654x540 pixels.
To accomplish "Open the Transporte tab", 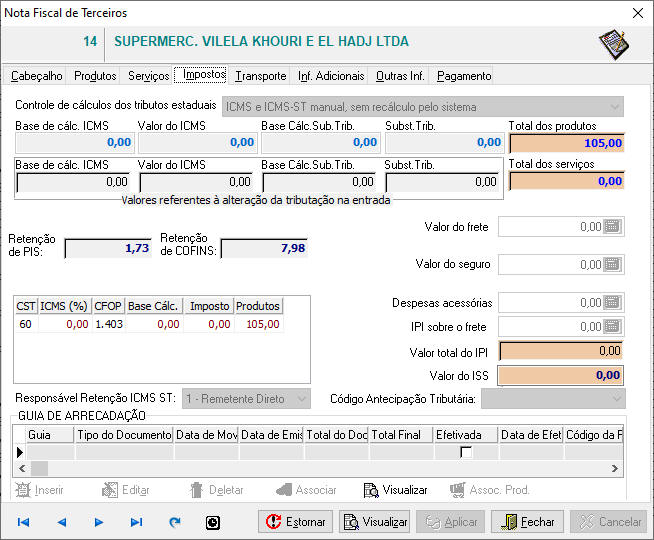I will pos(261,76).
